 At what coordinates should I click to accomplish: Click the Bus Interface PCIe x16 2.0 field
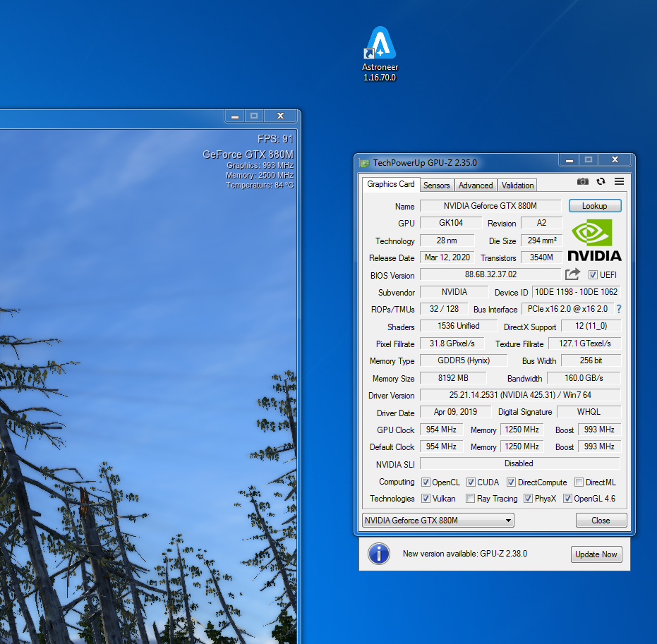pyautogui.click(x=567, y=309)
